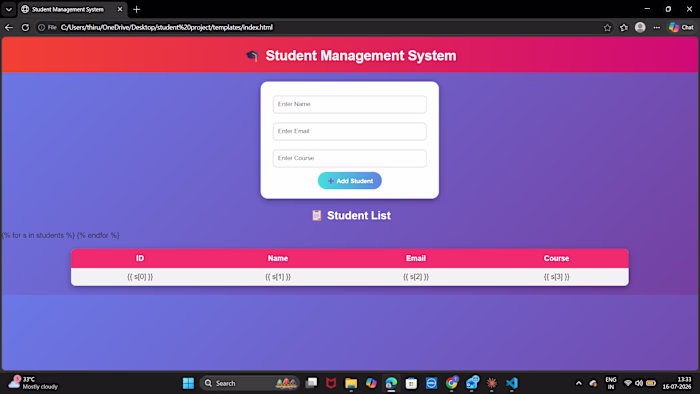Click the {{ s[1] }} table cell
700x394 pixels.
pos(278,277)
